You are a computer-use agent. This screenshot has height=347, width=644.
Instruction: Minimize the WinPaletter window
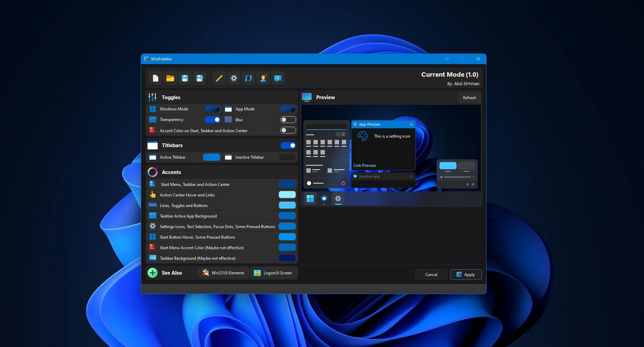pyautogui.click(x=447, y=59)
